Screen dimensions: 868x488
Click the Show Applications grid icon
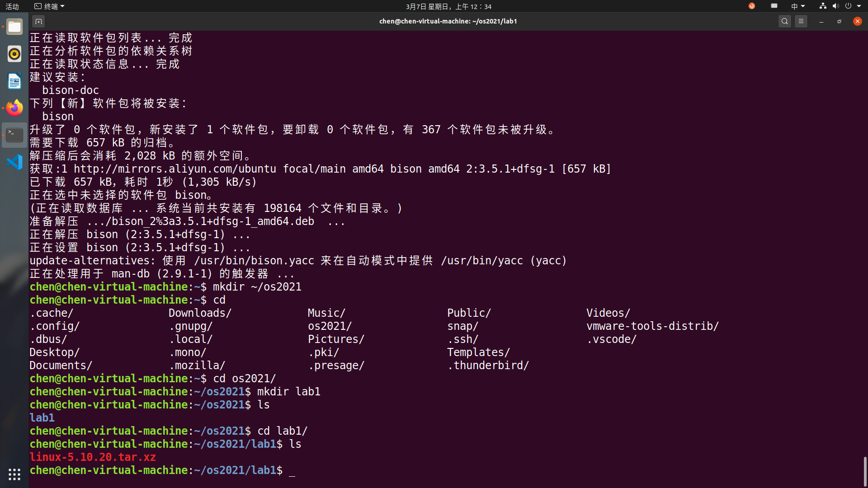click(14, 474)
